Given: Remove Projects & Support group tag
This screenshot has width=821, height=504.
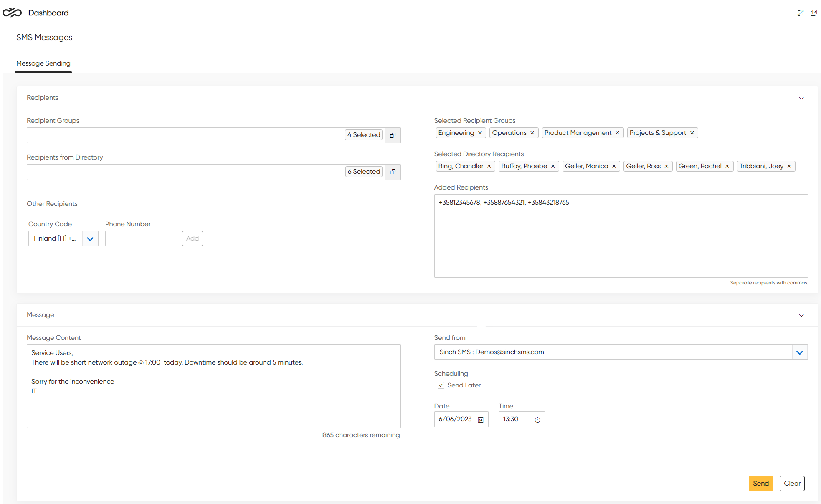Looking at the screenshot, I should pos(692,133).
